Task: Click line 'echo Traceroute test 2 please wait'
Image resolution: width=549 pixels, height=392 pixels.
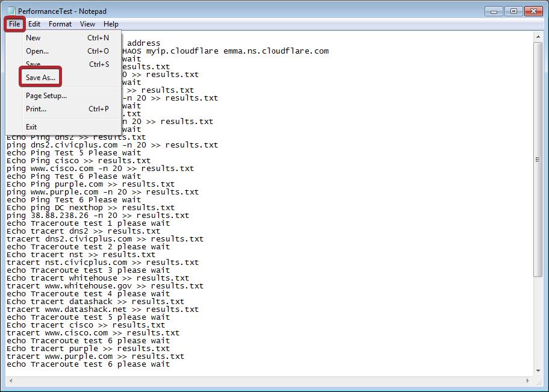Action: click(x=88, y=247)
